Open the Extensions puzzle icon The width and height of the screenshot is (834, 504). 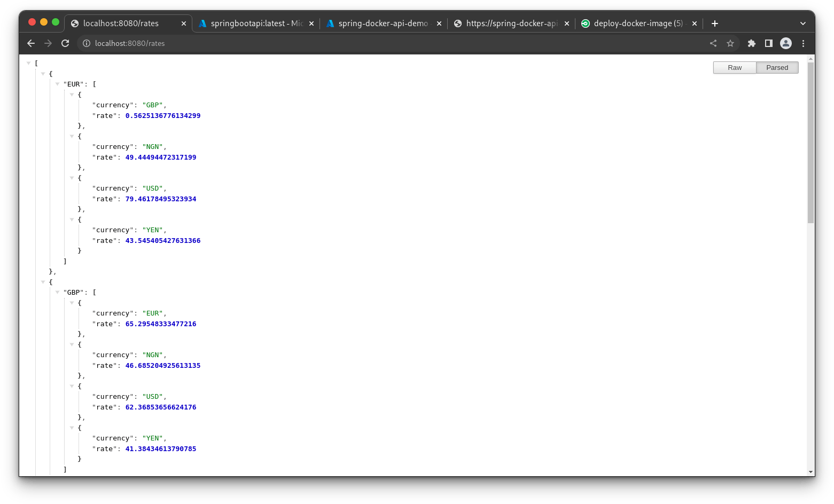[752, 43]
